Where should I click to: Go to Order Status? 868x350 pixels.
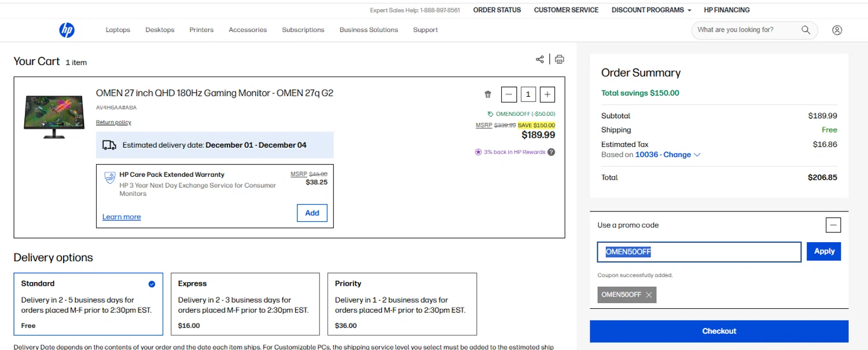(x=497, y=10)
